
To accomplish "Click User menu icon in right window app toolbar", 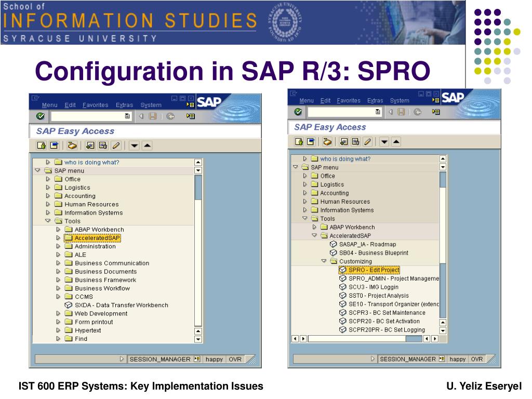I will pos(299,141).
